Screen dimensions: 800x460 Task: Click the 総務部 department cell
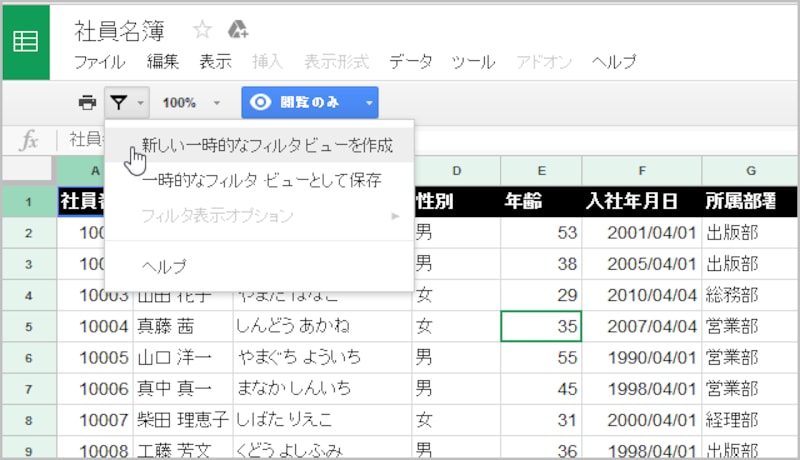tap(750, 295)
